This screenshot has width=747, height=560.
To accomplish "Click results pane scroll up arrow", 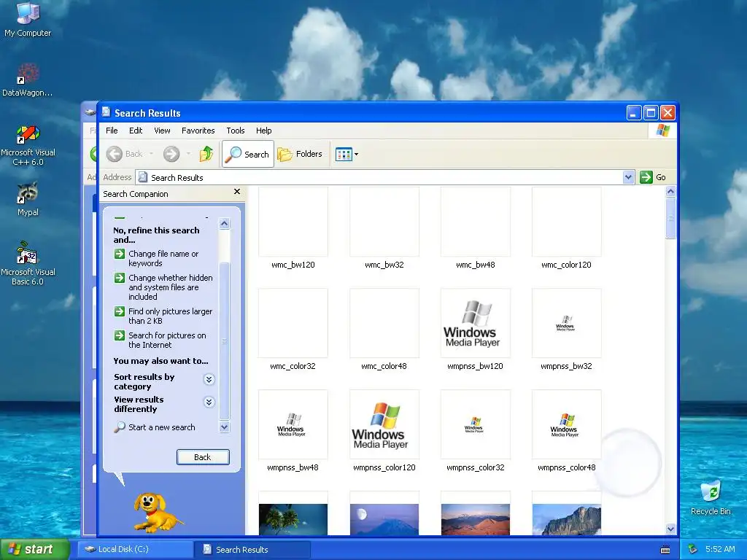I will click(x=671, y=192).
